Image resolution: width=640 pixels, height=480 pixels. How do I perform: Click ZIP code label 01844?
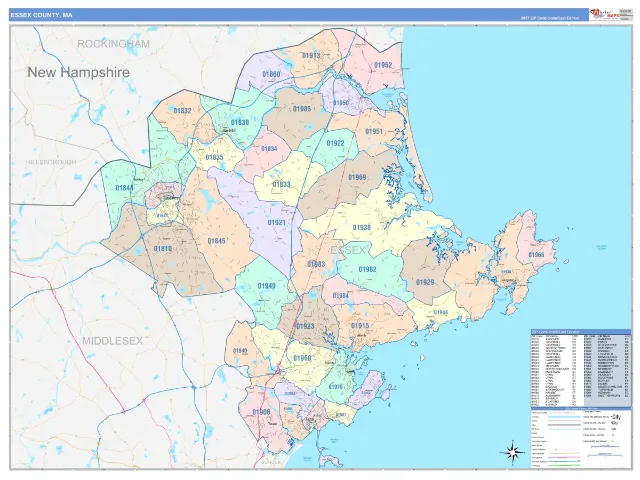tap(124, 188)
